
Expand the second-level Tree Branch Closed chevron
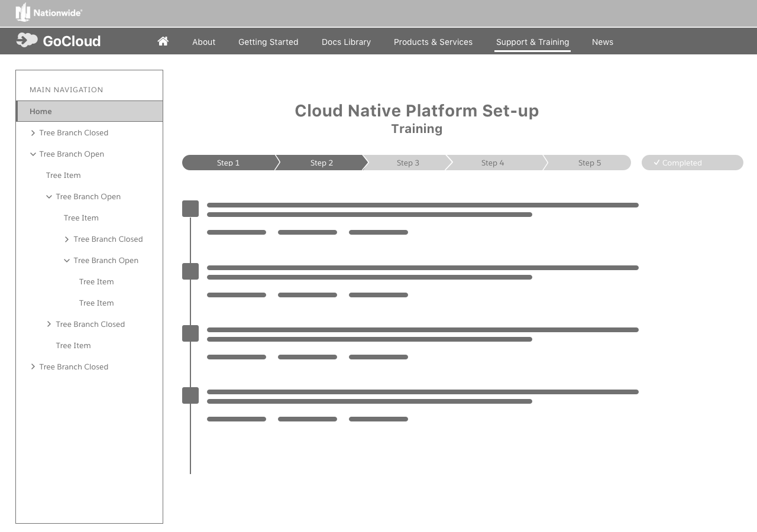(49, 325)
